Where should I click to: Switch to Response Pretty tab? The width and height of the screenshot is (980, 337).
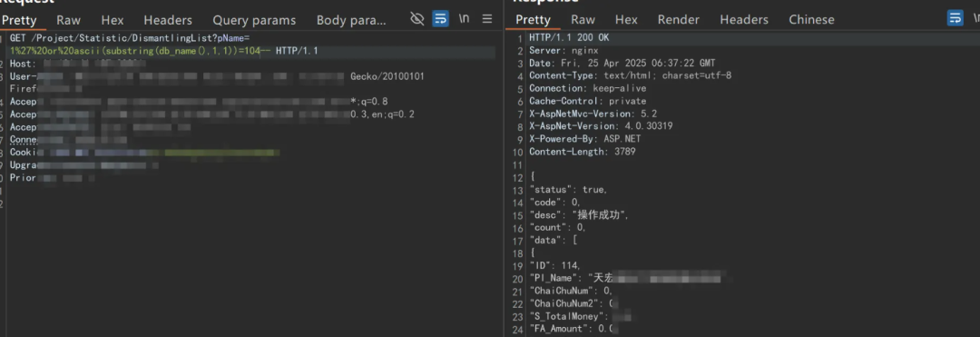tap(534, 20)
